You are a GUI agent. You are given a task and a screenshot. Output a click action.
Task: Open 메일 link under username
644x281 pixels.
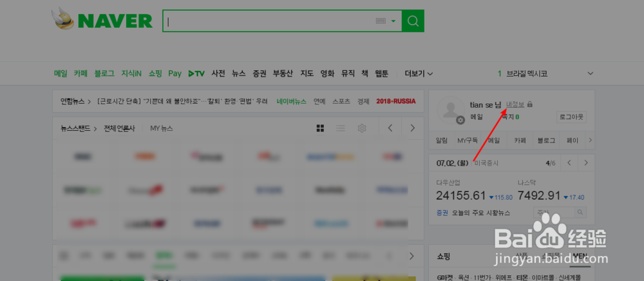coord(477,117)
